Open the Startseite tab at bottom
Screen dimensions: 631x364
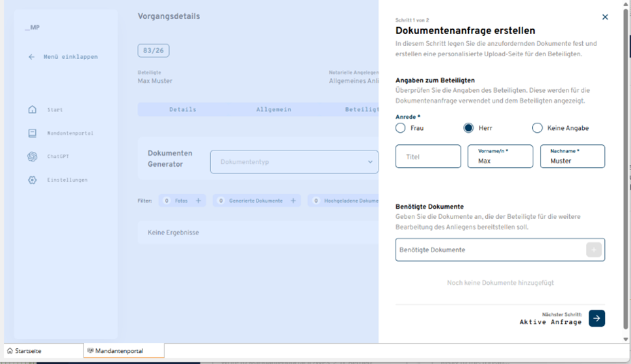pos(43,350)
